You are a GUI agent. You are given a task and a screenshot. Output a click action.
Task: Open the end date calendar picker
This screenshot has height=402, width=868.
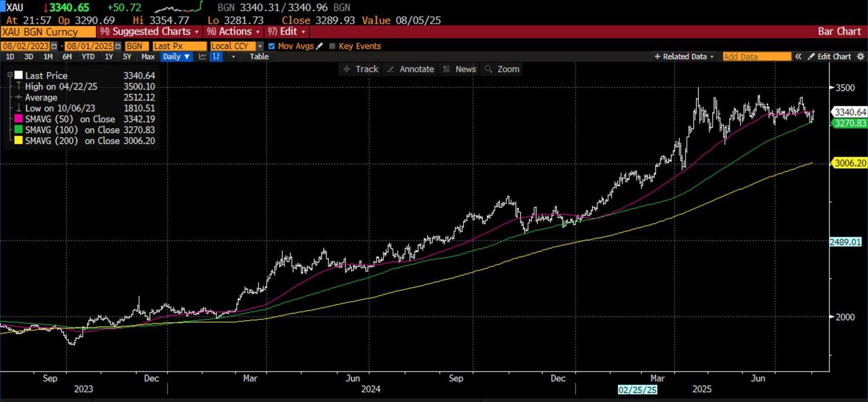tap(118, 46)
